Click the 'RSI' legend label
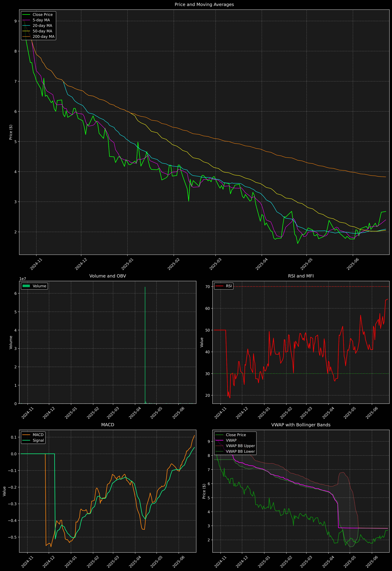Screen dimensions: 392x571 coord(229,286)
